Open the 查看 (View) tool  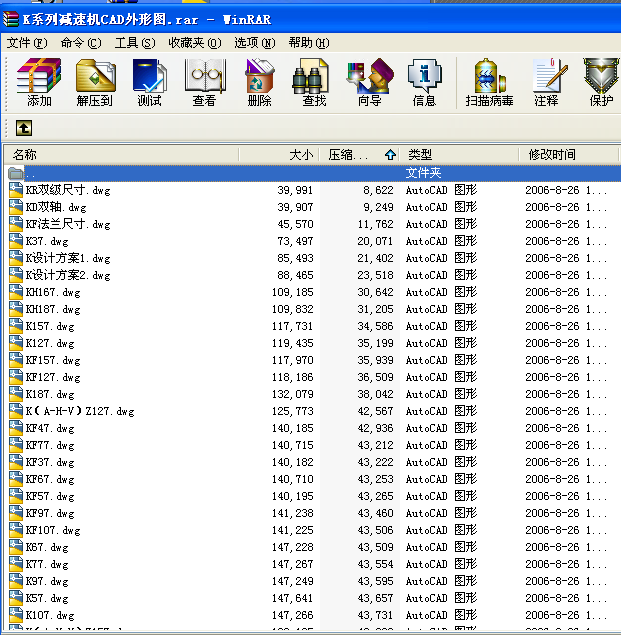tap(204, 82)
